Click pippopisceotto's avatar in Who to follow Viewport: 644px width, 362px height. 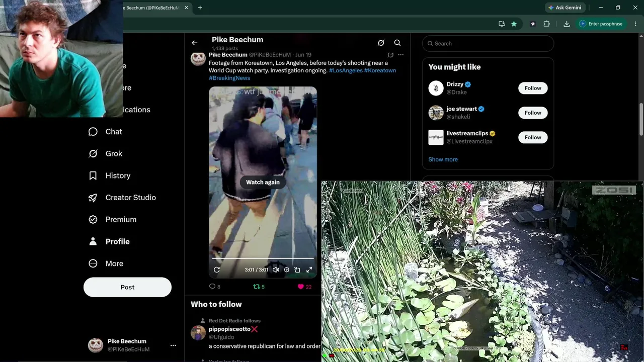point(198,333)
